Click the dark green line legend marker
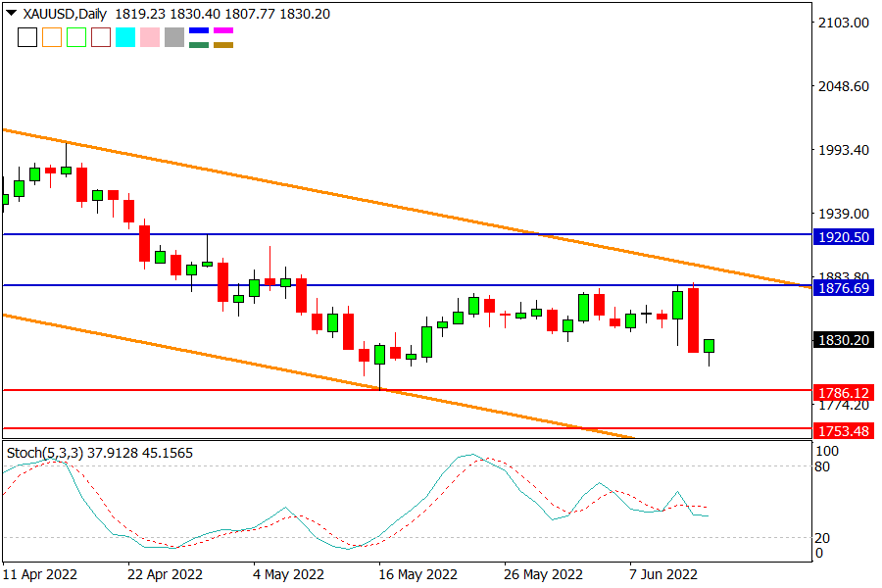 [x=199, y=45]
